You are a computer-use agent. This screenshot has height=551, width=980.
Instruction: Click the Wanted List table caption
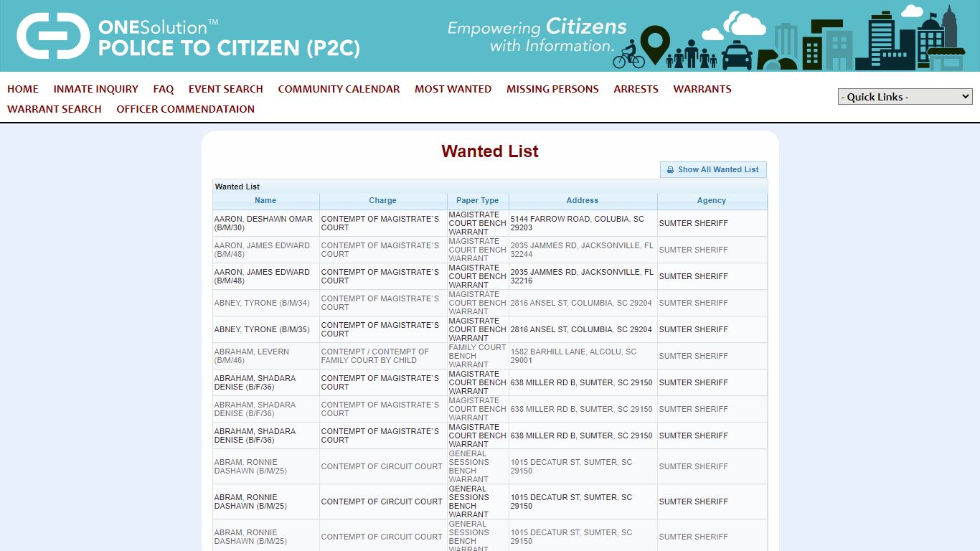[x=237, y=187]
